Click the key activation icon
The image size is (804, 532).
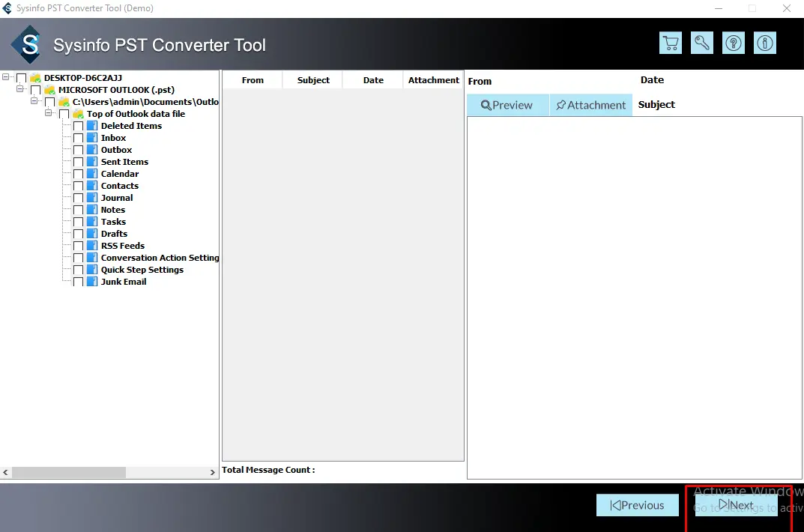click(702, 43)
